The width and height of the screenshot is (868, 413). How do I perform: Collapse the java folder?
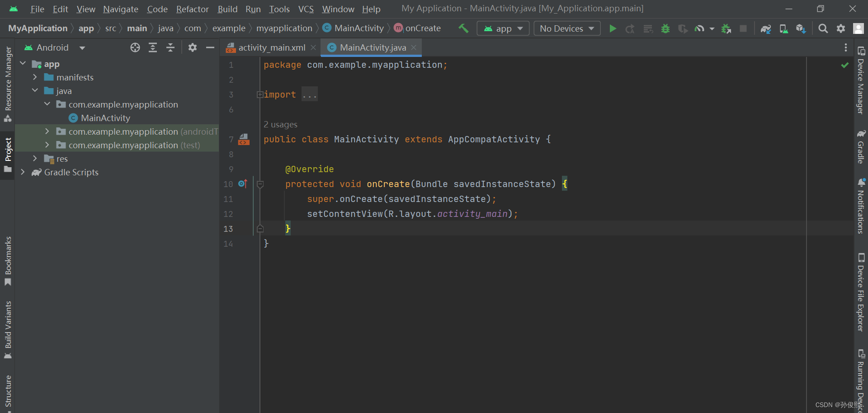35,91
